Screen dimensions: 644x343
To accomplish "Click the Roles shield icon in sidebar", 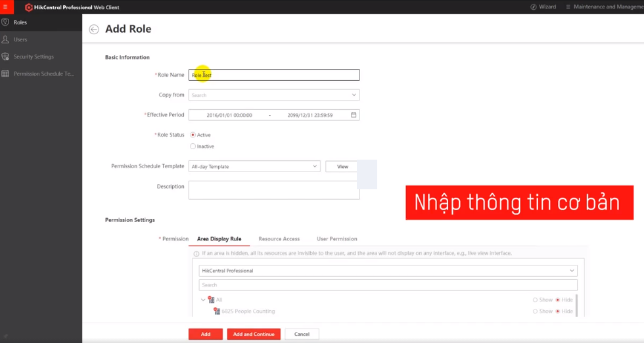I will click(x=5, y=22).
